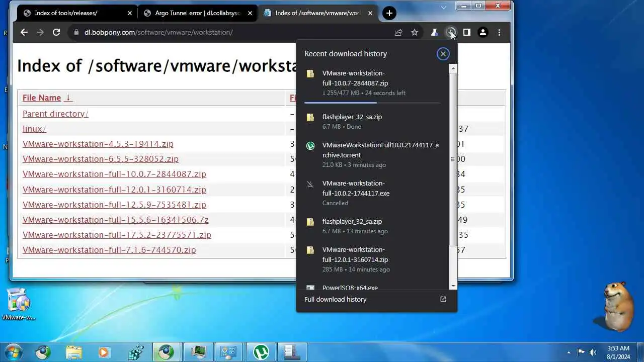
Task: Download VMware-workstation-full-15.5.6-16341506.7z
Action: (116, 220)
